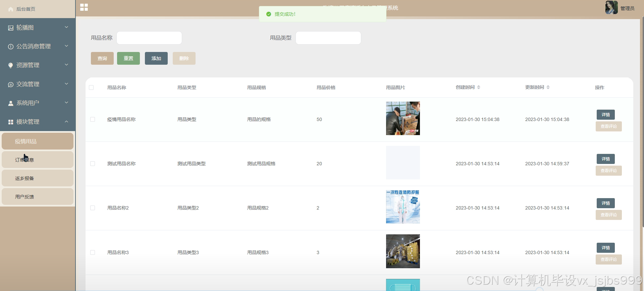Screen dimensions: 644x291
Task: Check the row for 用品名称3
Action: point(93,252)
